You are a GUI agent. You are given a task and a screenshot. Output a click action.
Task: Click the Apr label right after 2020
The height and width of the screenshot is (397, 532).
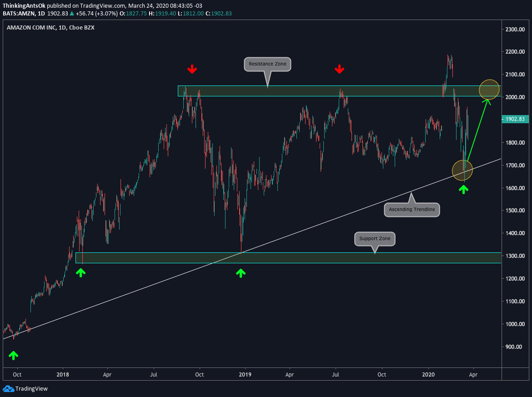point(473,375)
